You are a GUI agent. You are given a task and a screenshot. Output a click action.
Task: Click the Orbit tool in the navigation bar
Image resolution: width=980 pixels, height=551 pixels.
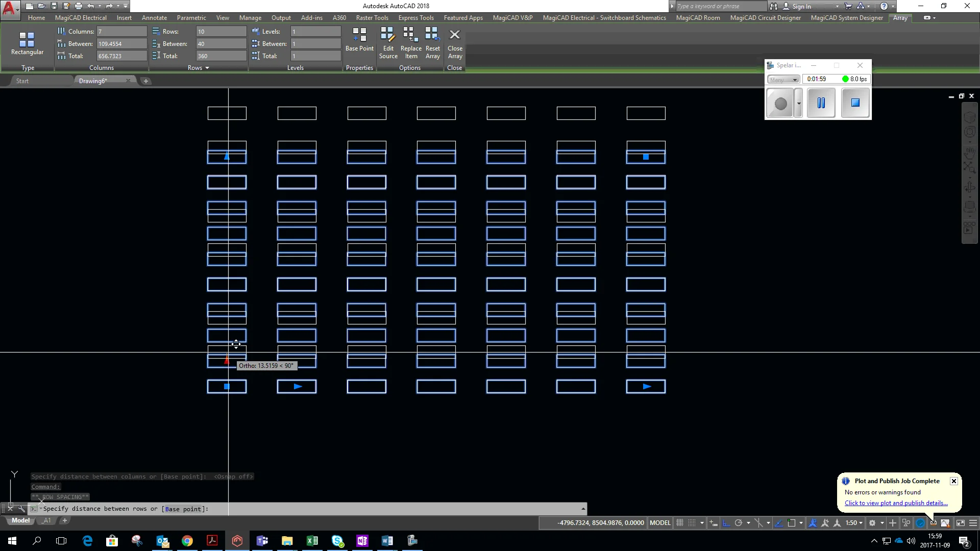970,187
